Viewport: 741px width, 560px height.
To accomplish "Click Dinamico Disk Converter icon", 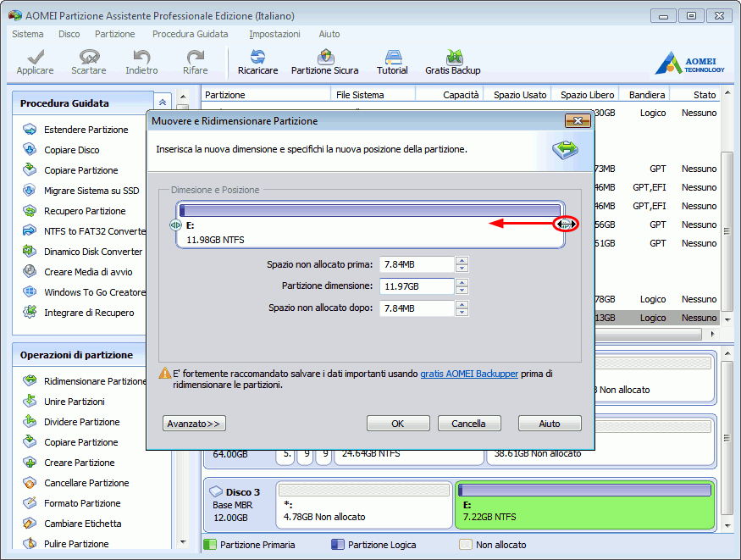I will tap(30, 251).
